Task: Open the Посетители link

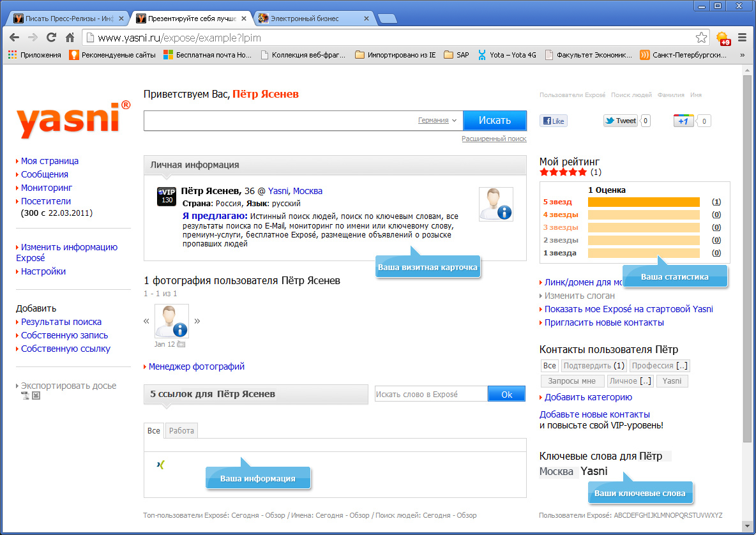Action: pos(46,202)
